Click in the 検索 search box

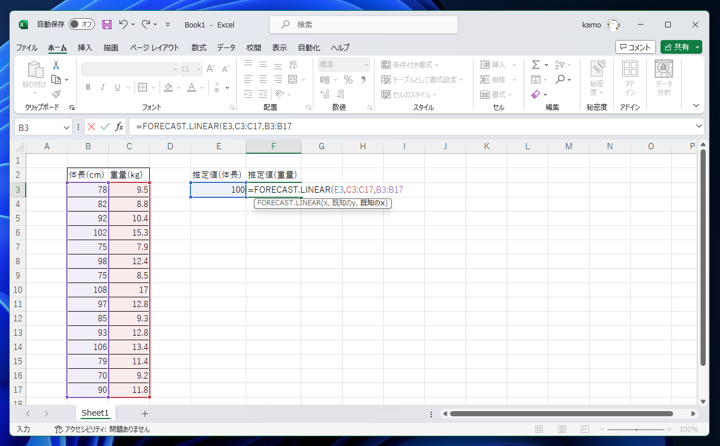pos(363,24)
